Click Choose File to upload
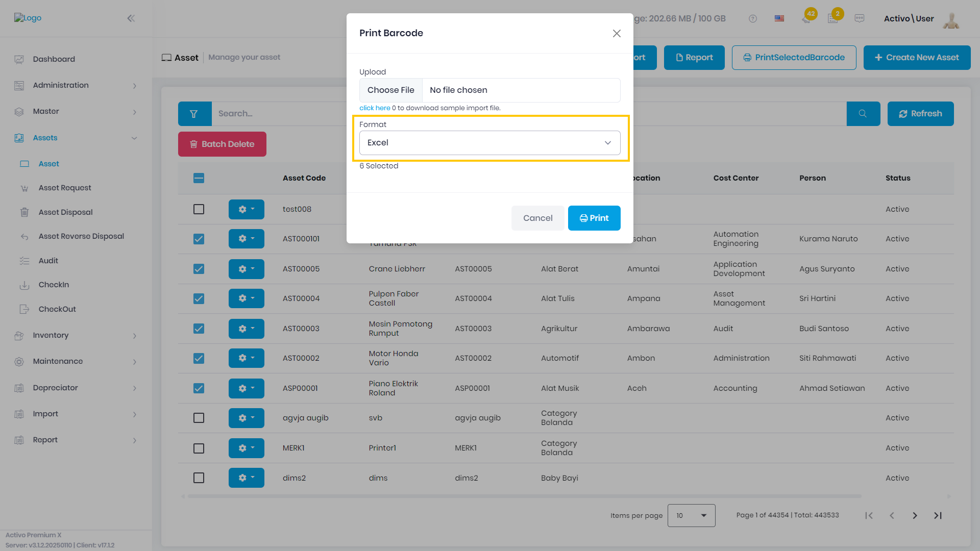 [x=390, y=90]
